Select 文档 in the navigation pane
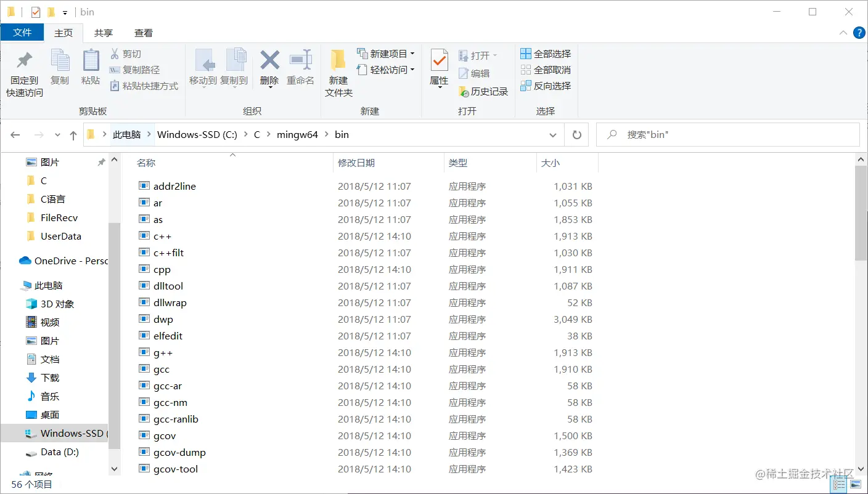This screenshot has height=494, width=868. click(x=43, y=359)
